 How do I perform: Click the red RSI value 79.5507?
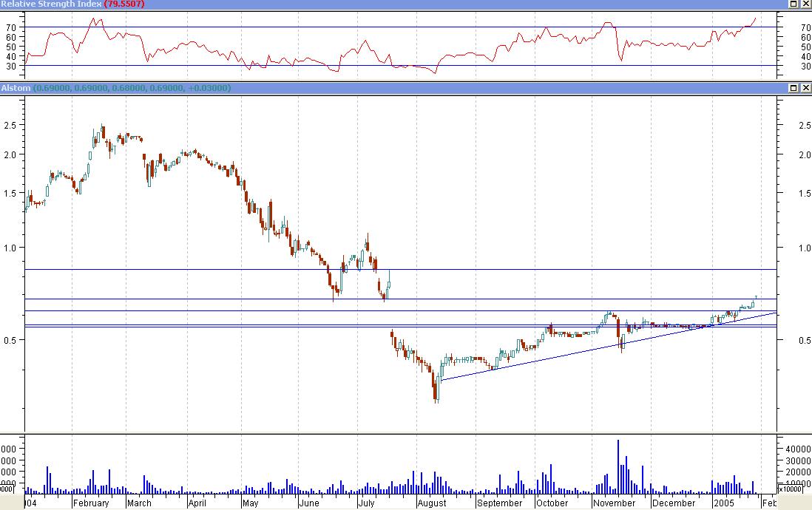click(x=124, y=4)
